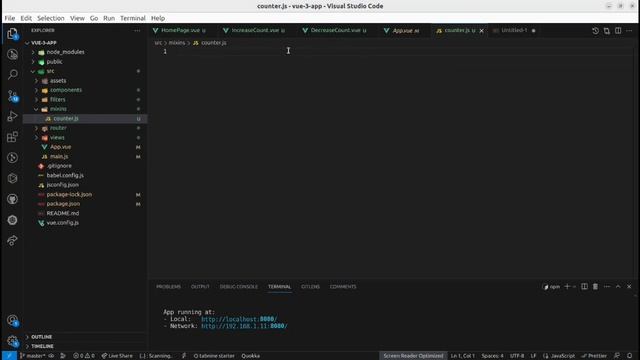The height and width of the screenshot is (360, 640).
Task: Open the Accounts icon
Action: (12, 321)
